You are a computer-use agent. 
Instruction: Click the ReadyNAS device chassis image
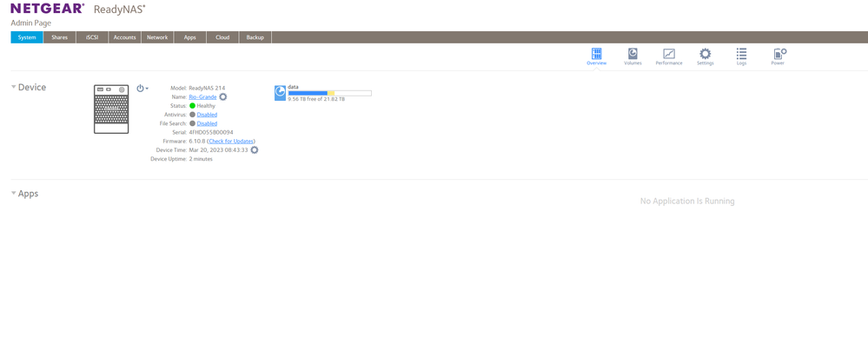(111, 109)
